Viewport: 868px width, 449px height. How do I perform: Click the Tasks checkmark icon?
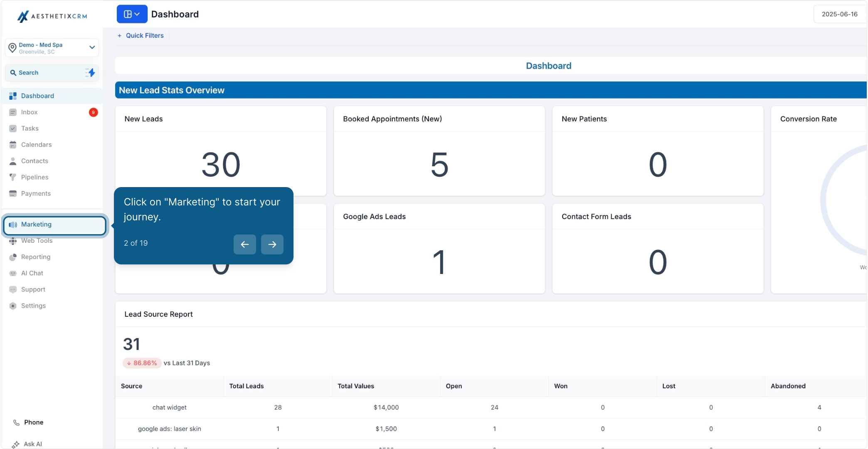[x=13, y=128]
